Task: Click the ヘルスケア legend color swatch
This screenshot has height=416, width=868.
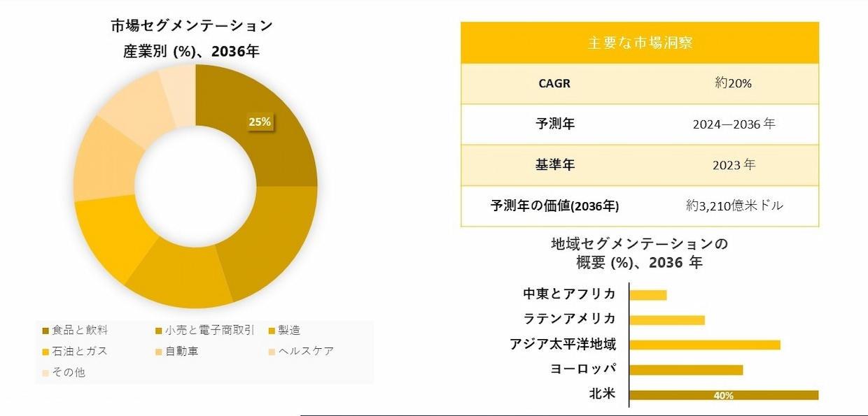Action: point(272,351)
